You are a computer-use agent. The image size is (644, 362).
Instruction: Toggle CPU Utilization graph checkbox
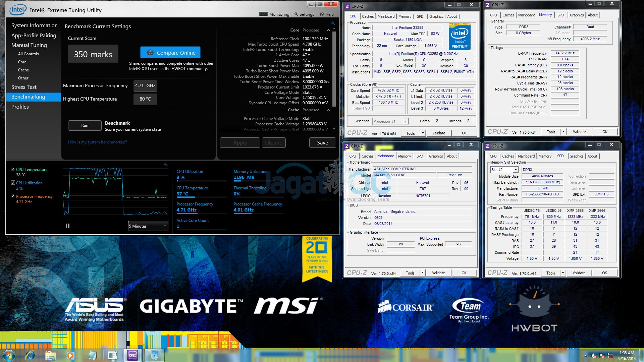[13, 183]
